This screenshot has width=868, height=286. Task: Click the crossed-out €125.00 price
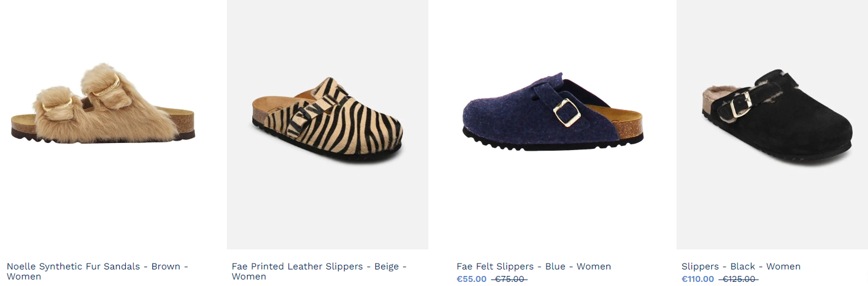pyautogui.click(x=739, y=279)
